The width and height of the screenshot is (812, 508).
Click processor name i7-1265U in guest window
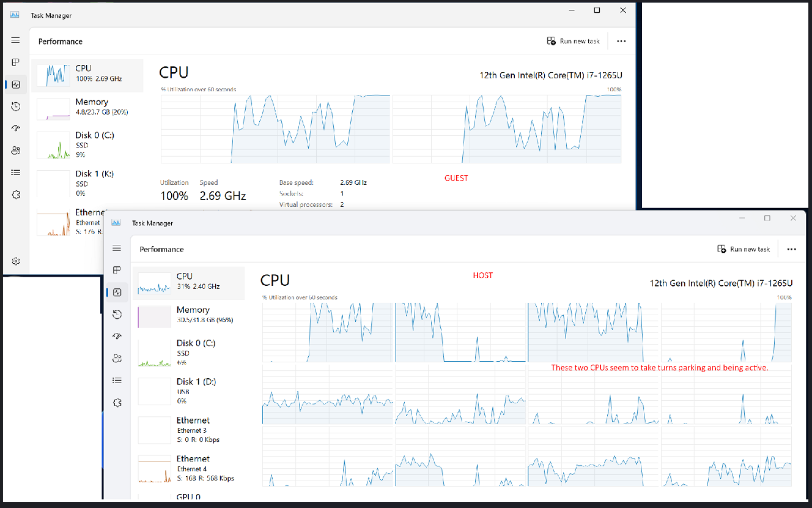(x=552, y=75)
